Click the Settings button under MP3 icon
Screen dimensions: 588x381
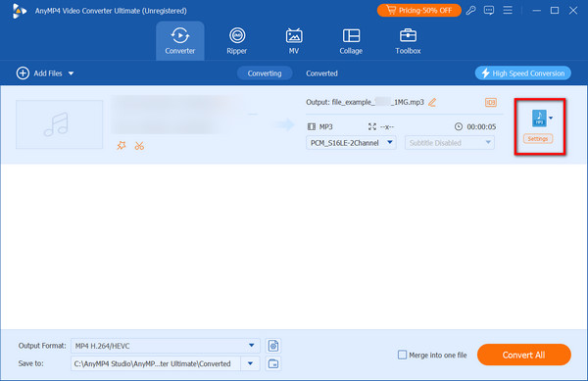coord(538,139)
